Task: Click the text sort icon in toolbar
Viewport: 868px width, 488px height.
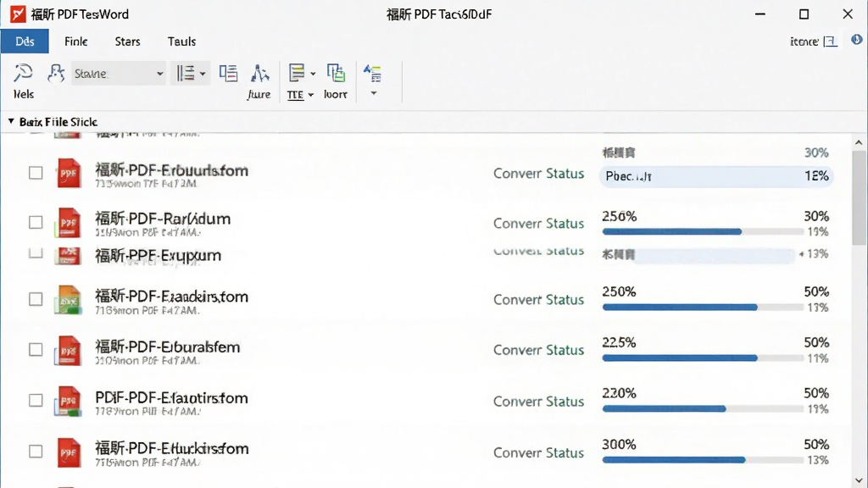Action: (x=373, y=73)
